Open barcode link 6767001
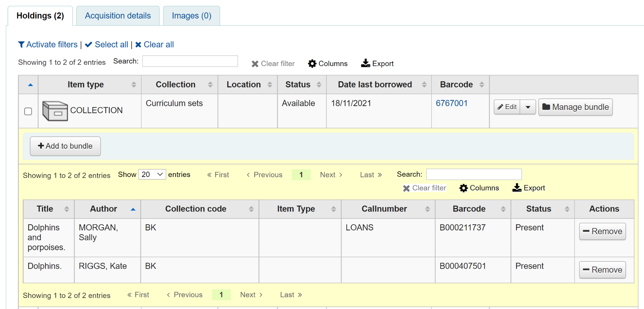Image resolution: width=644 pixels, height=309 pixels. click(x=452, y=103)
